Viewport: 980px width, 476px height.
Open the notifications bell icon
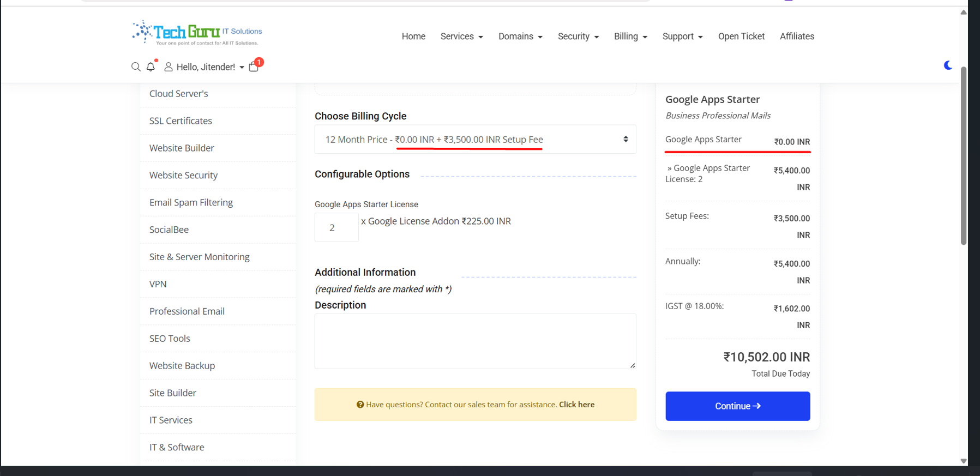pos(151,67)
